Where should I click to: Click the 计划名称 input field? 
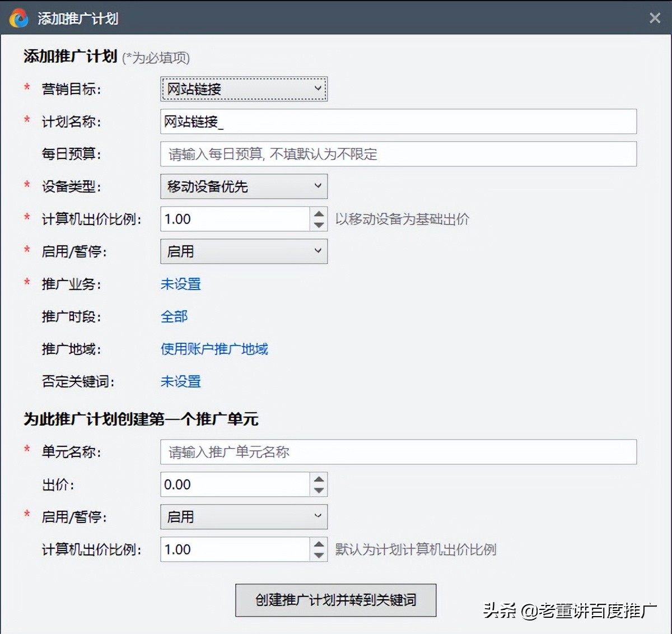click(x=398, y=122)
